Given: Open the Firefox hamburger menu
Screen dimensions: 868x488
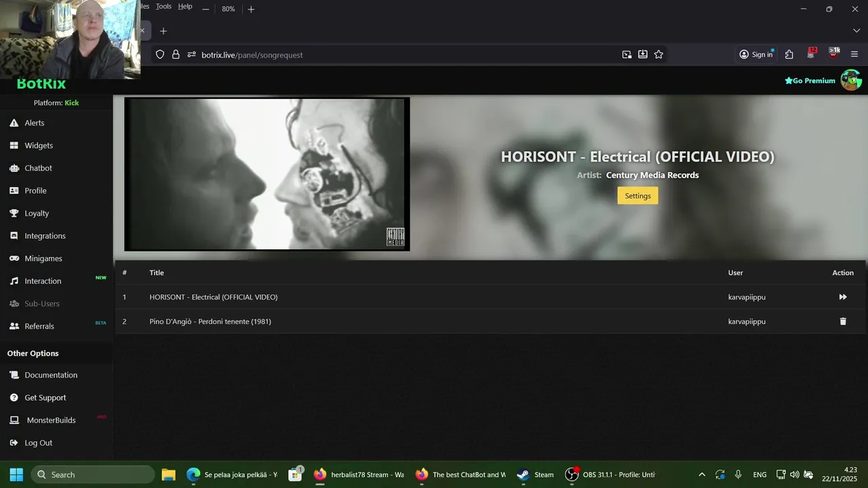Looking at the screenshot, I should (x=854, y=55).
